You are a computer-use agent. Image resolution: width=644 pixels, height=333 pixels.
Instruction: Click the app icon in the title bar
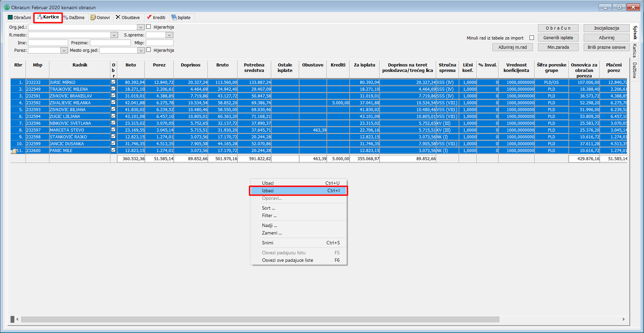coord(7,7)
